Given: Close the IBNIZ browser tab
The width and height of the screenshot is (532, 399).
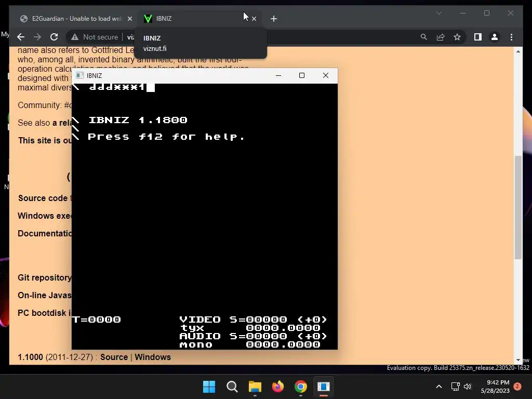Looking at the screenshot, I should [x=254, y=19].
